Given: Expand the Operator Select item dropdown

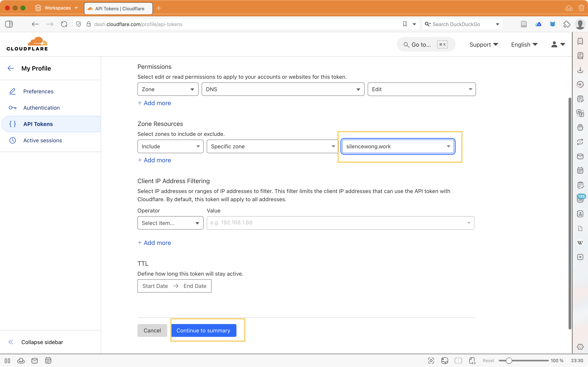Looking at the screenshot, I should pyautogui.click(x=170, y=223).
